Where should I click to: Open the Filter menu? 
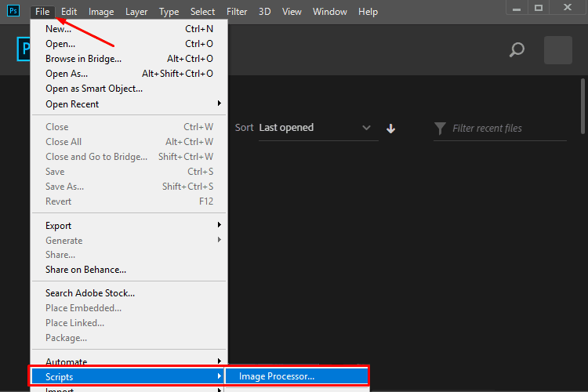point(237,12)
